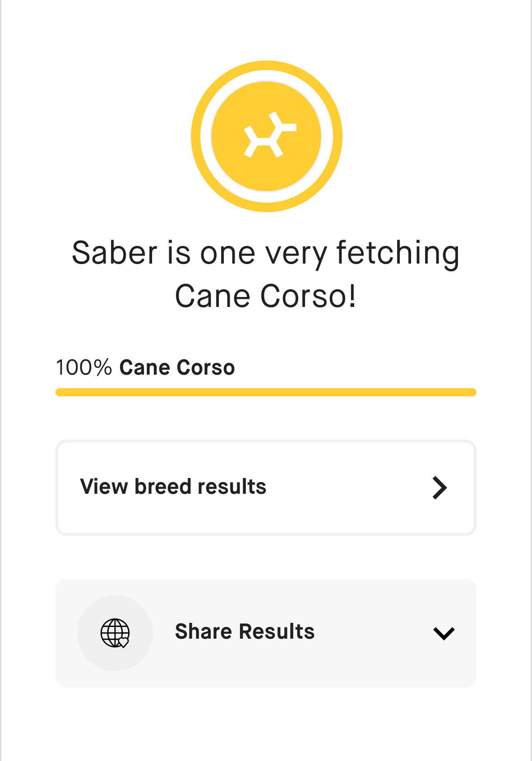Click the "100%" breed percentage text
Viewport: 532px width, 761px height.
tap(83, 367)
